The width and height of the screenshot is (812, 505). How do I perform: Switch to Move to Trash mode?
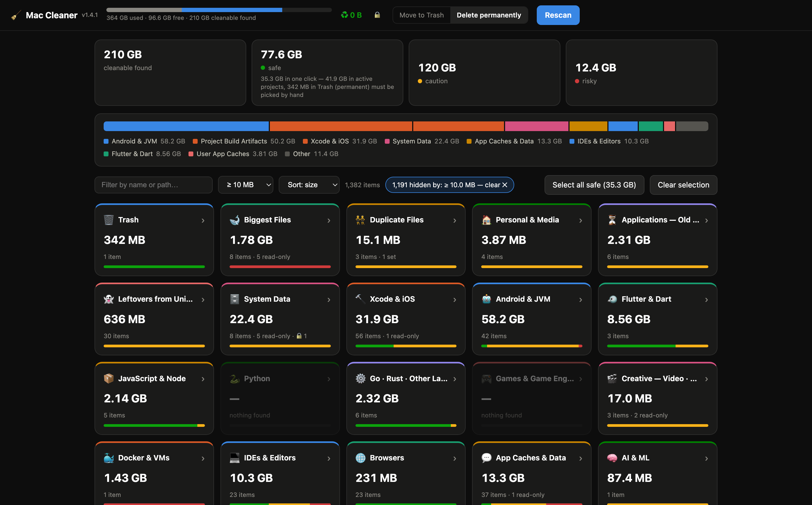click(421, 15)
